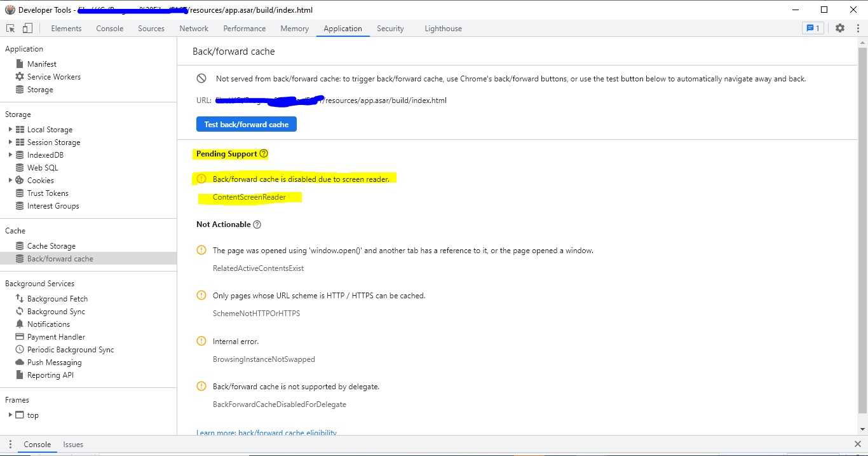Select Cache Storage
This screenshot has width=868, height=456.
point(51,245)
